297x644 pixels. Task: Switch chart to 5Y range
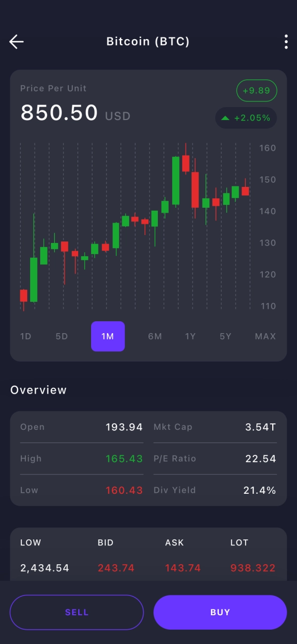[226, 336]
